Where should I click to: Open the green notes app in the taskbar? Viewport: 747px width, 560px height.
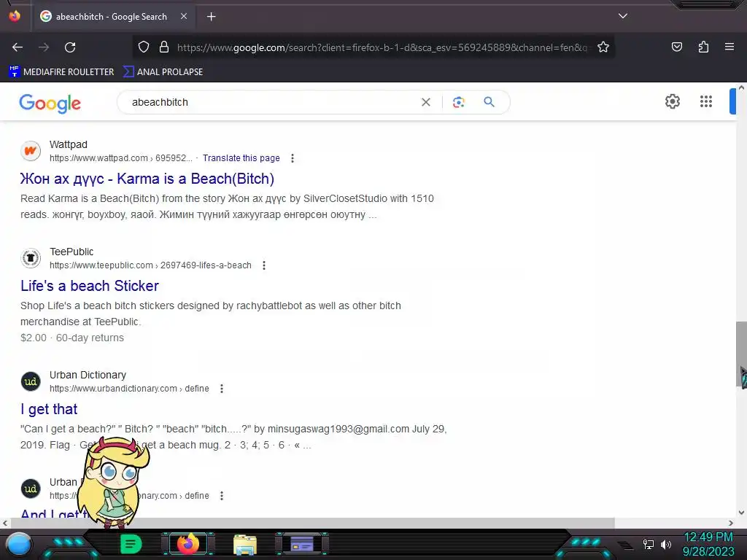pos(131,544)
